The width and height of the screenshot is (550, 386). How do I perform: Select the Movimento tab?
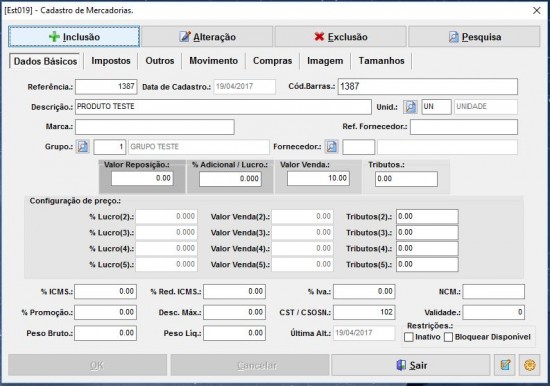(x=214, y=61)
